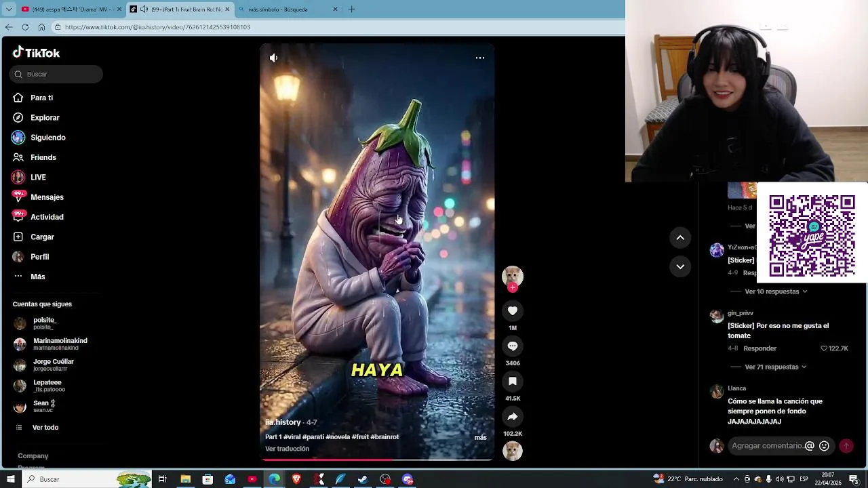Open the video three-dots options menu
This screenshot has width=868, height=488.
(x=479, y=58)
